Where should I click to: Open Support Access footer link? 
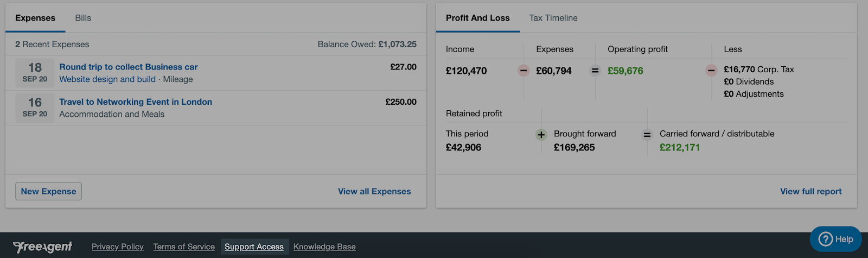(x=254, y=247)
